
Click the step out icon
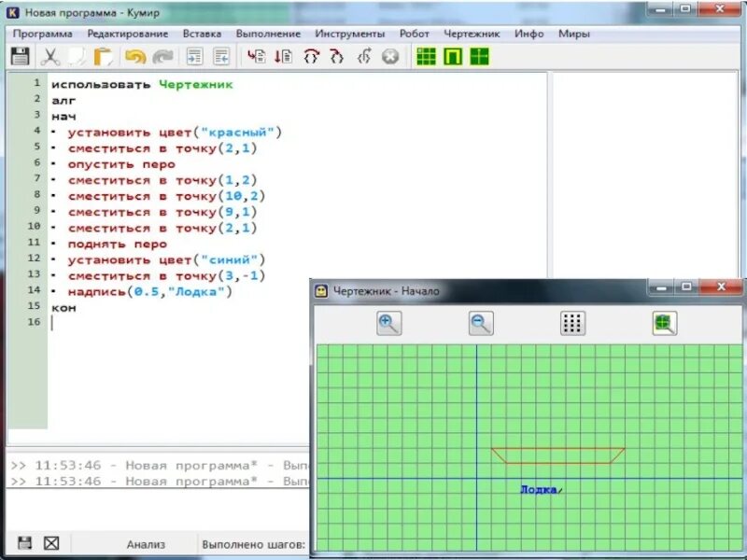364,56
